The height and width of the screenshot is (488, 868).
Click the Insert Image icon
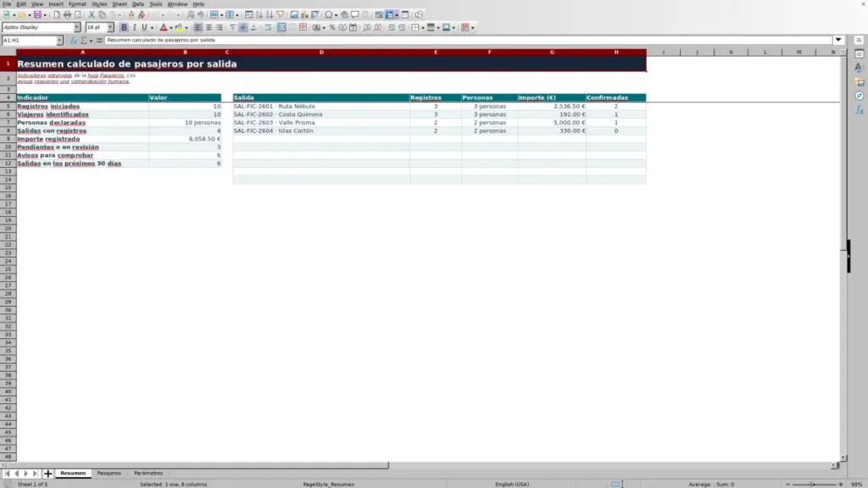(294, 14)
